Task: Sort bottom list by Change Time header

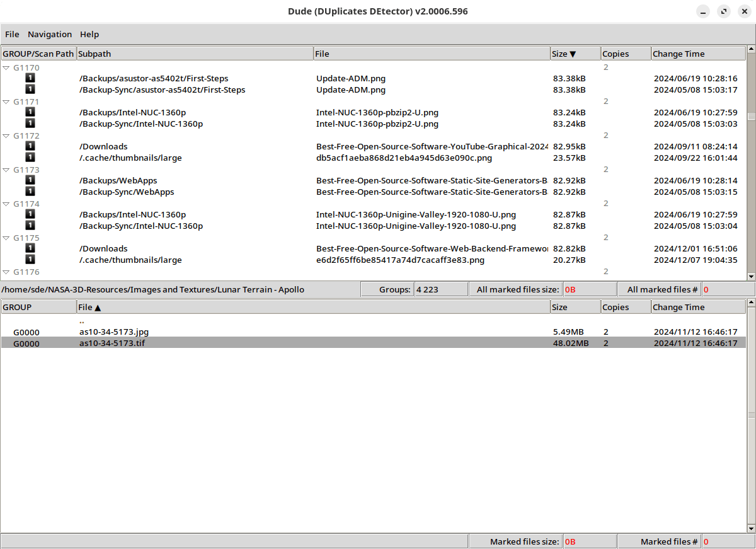Action: [x=699, y=307]
